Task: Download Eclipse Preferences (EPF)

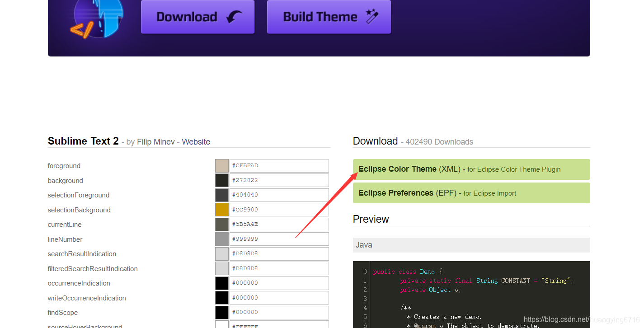Action: pos(471,193)
